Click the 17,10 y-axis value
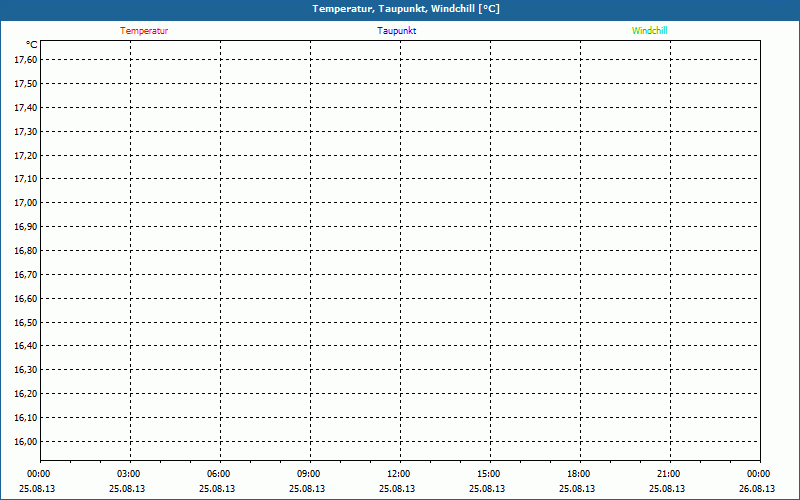The height and width of the screenshot is (500, 800). pyautogui.click(x=26, y=179)
